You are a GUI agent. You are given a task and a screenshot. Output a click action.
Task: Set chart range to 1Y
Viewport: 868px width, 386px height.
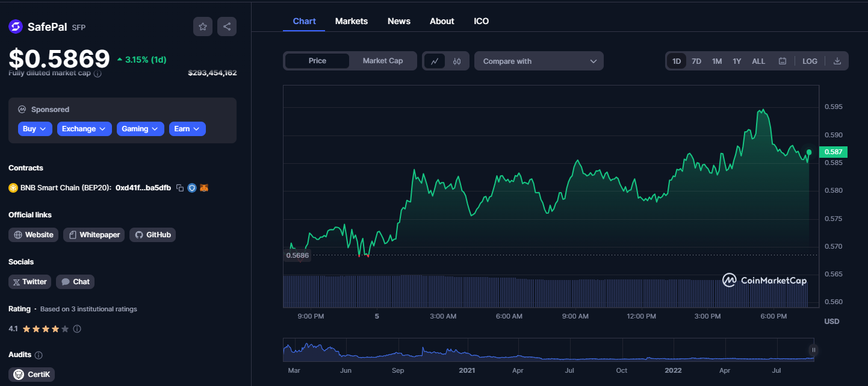(x=737, y=61)
